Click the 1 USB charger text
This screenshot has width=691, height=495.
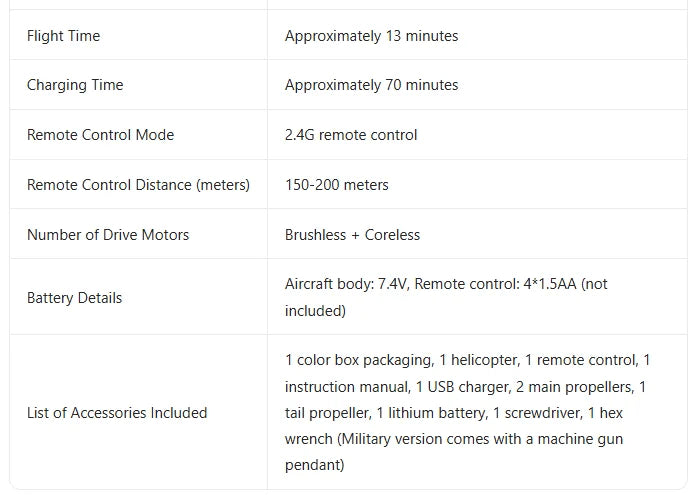(463, 387)
